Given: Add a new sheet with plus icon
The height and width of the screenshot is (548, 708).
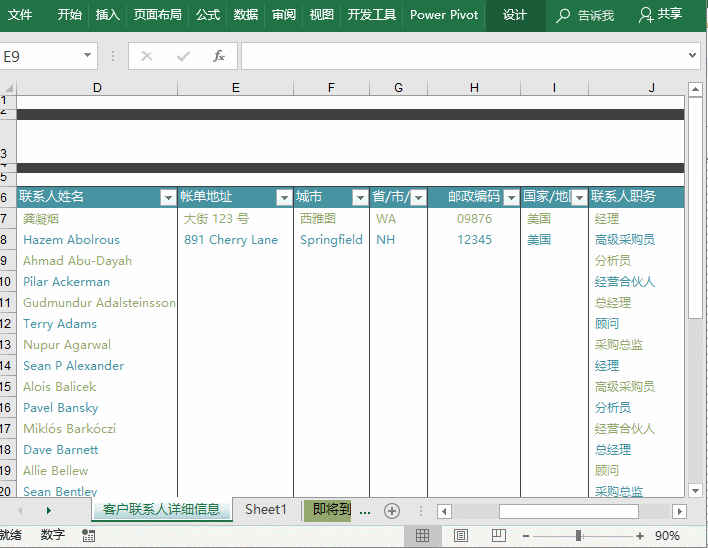Looking at the screenshot, I should 392,510.
